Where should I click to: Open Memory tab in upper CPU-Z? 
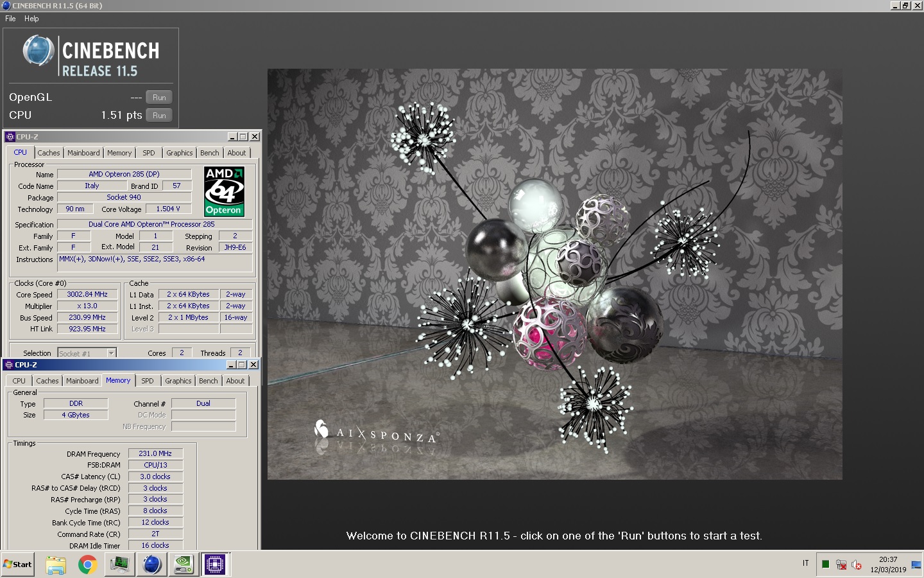[119, 153]
